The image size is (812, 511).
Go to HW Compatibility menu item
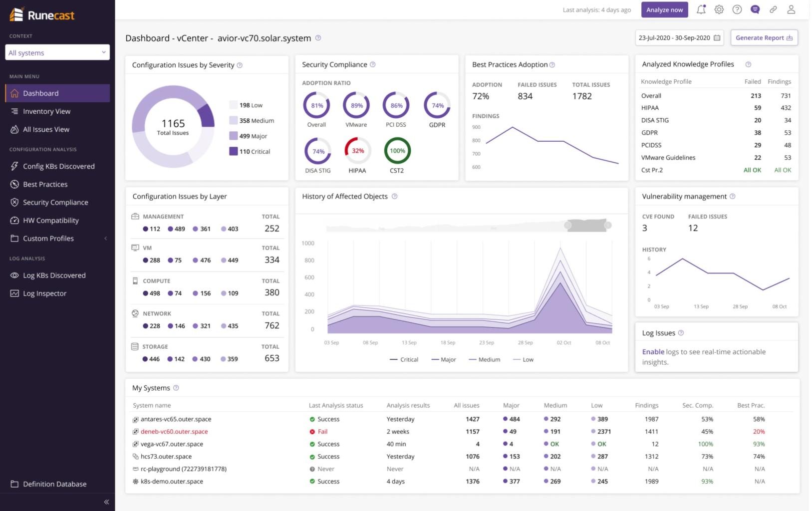click(50, 221)
